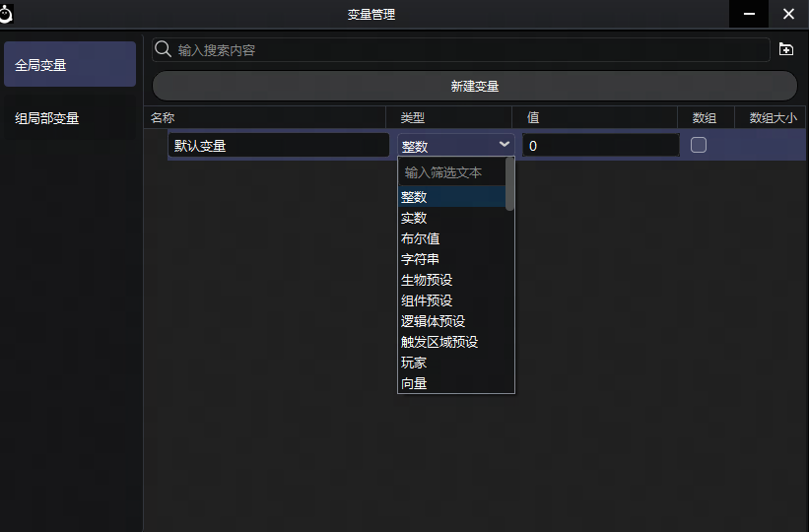
Task: Click the search magnifier icon
Action: pyautogui.click(x=164, y=49)
